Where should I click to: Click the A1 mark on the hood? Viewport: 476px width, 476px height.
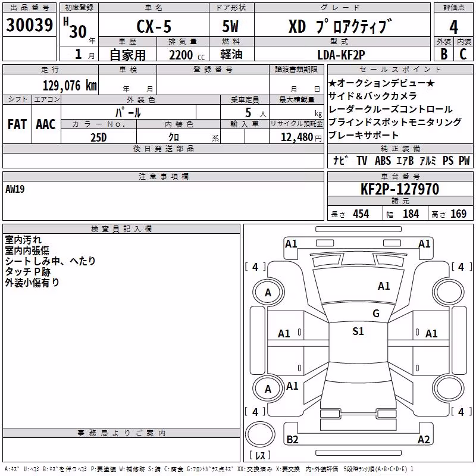point(384,286)
